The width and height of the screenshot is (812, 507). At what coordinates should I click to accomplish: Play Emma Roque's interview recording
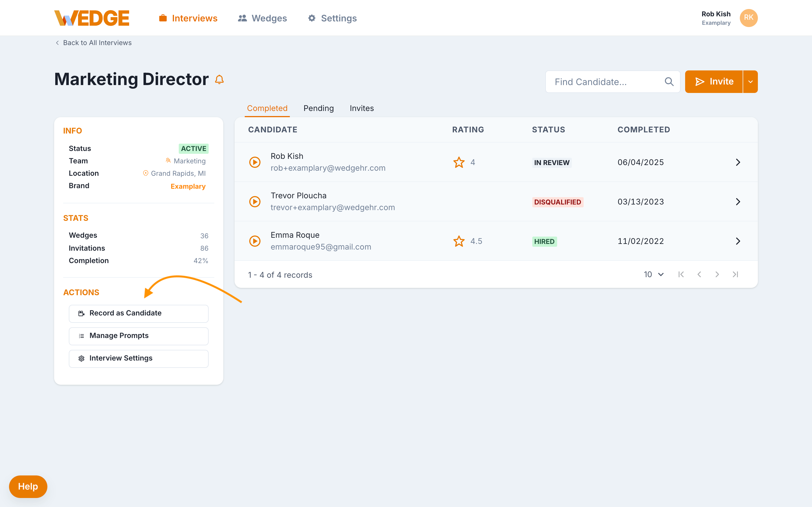(255, 241)
